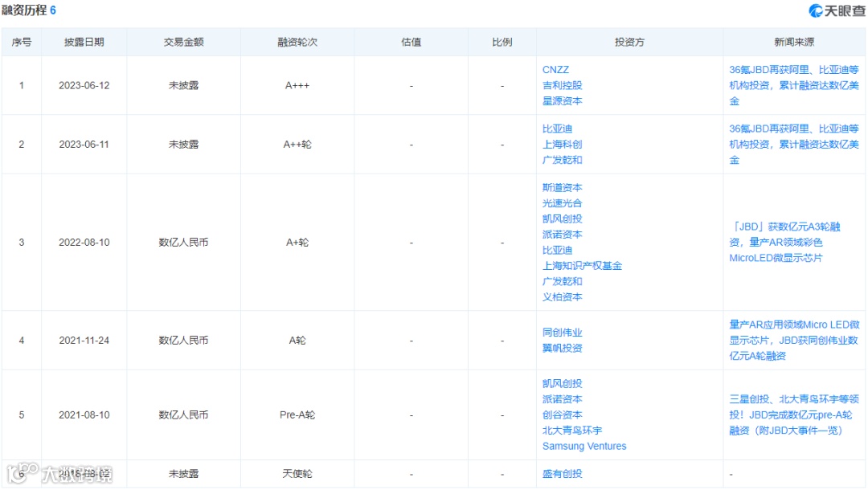Open investor link 翼帆投资
Image resolution: width=868 pixels, height=490 pixels.
point(562,348)
